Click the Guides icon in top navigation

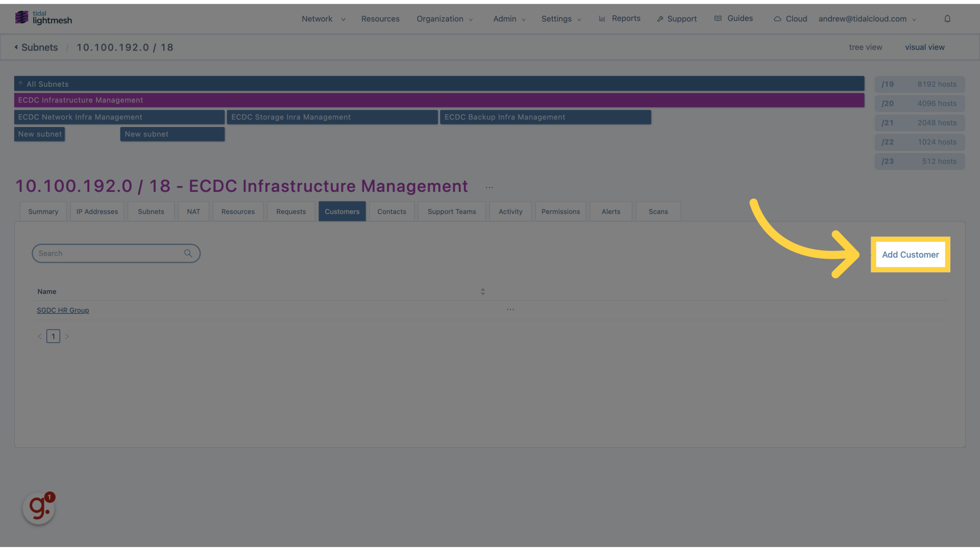[x=718, y=18]
